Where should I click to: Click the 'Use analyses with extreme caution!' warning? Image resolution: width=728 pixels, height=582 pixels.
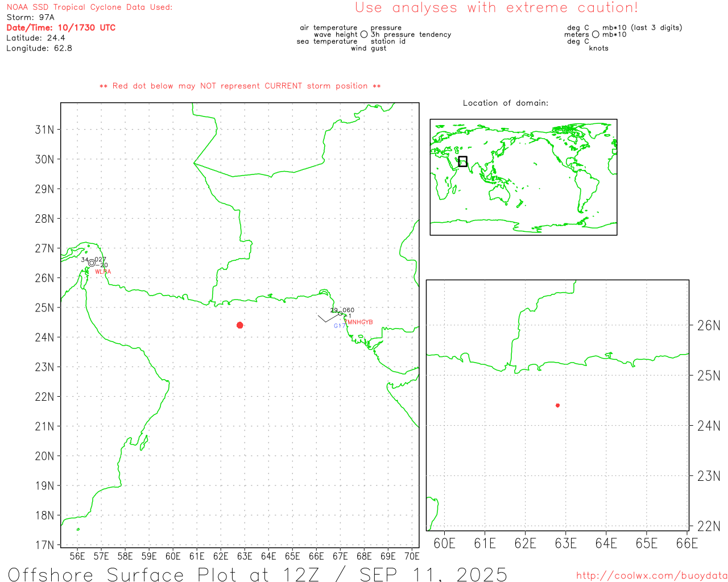click(x=497, y=7)
